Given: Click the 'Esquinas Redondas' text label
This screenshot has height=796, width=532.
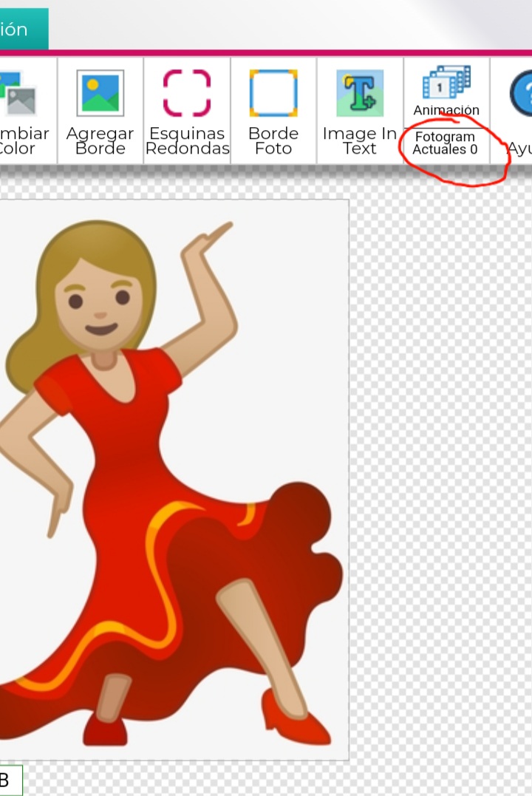Looking at the screenshot, I should click(x=187, y=141).
